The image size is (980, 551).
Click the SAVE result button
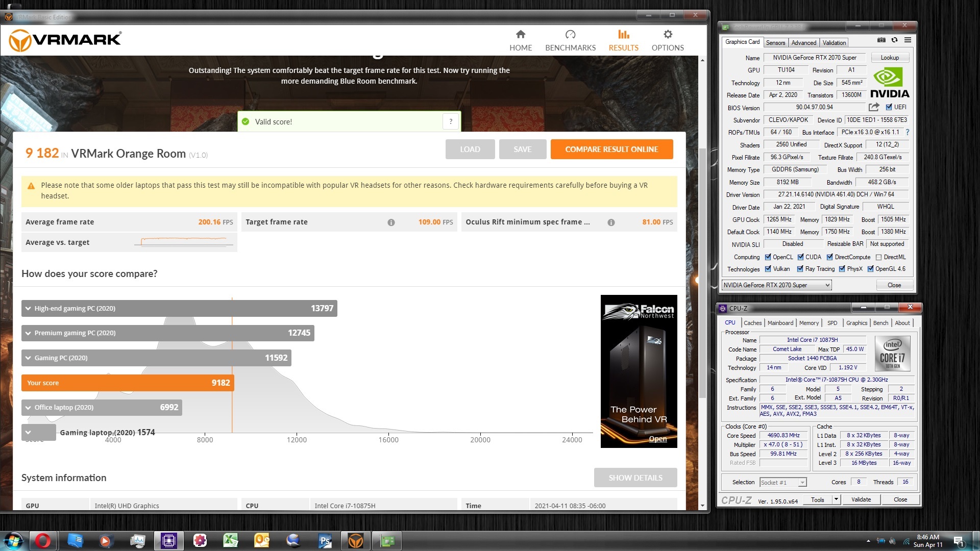click(x=522, y=149)
